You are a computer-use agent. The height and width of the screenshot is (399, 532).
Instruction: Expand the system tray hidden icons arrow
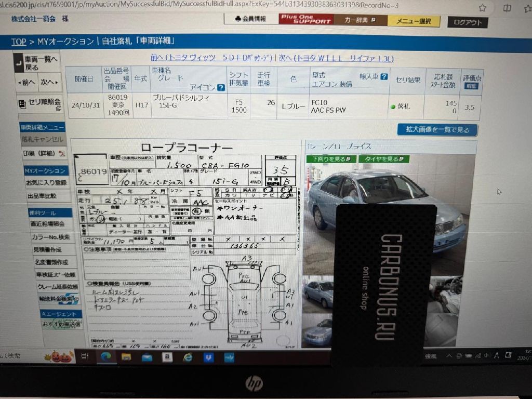click(449, 355)
